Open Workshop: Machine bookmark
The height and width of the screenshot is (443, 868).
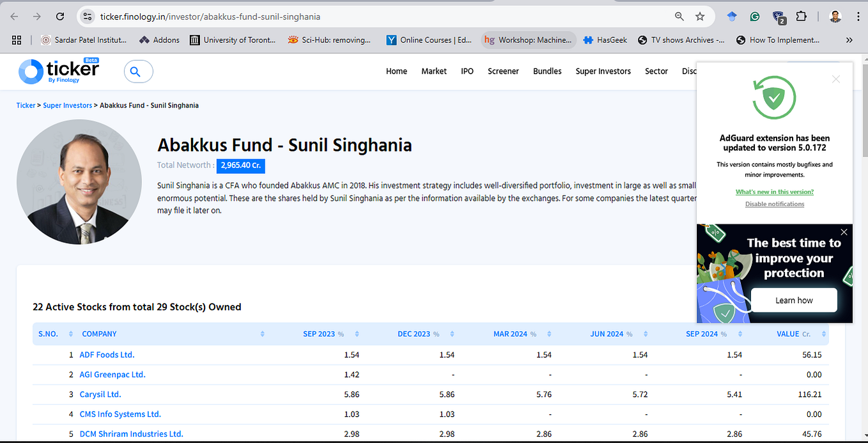[x=528, y=40]
